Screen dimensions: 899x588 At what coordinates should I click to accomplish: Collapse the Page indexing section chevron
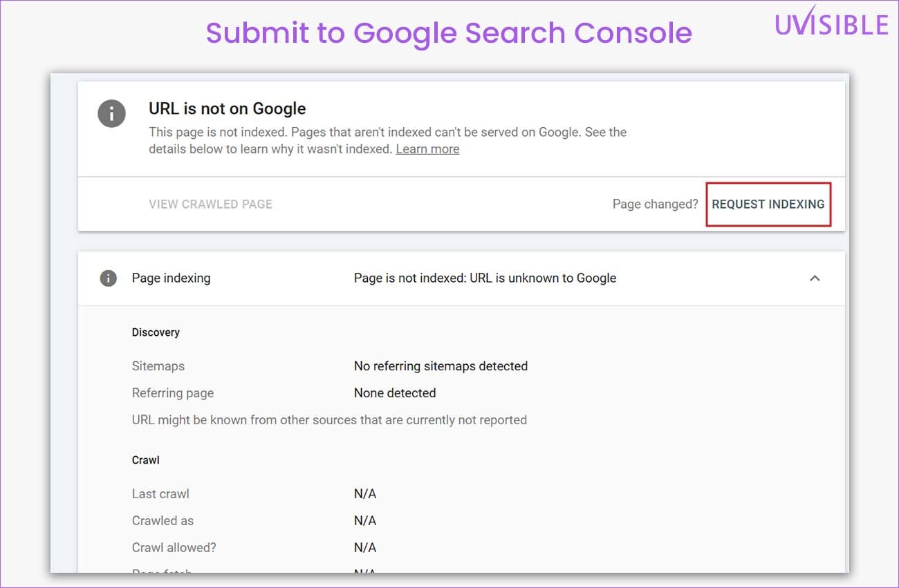[815, 278]
